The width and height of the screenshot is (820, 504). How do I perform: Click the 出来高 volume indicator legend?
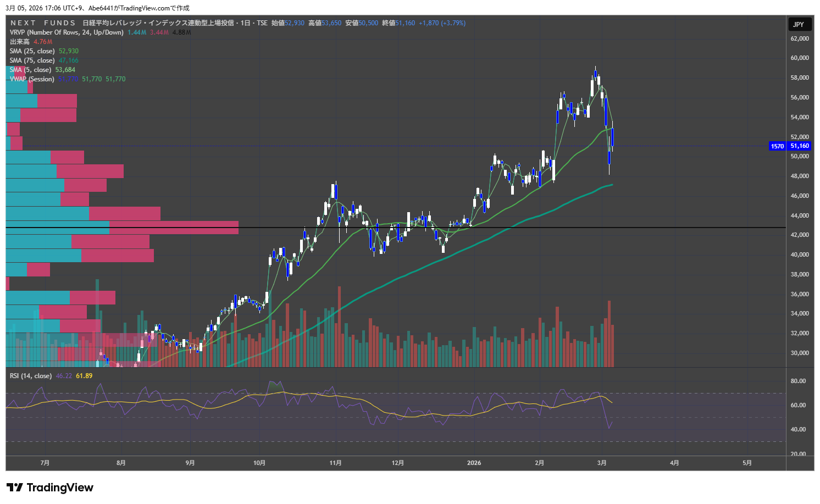20,42
